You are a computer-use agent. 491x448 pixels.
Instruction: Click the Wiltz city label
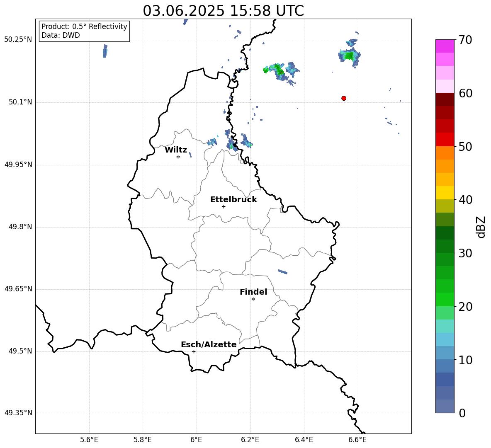[176, 150]
